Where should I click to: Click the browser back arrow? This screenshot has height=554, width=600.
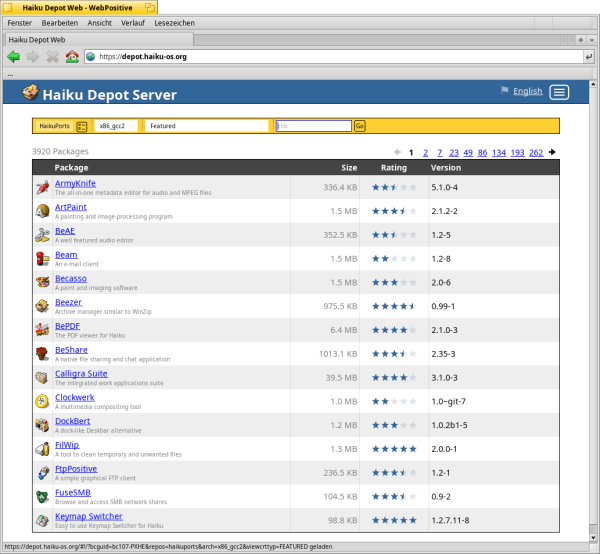(13, 57)
